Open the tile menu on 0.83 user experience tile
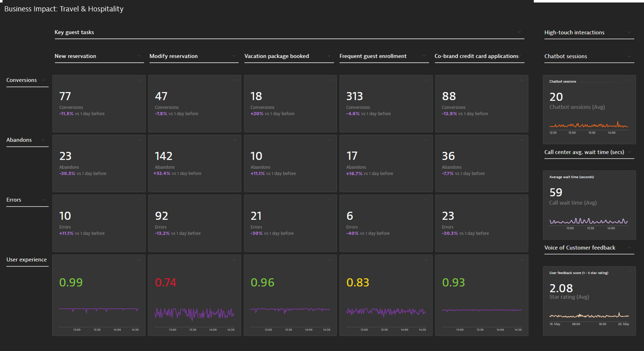Screen dimensions: 644x351 (x=426, y=260)
